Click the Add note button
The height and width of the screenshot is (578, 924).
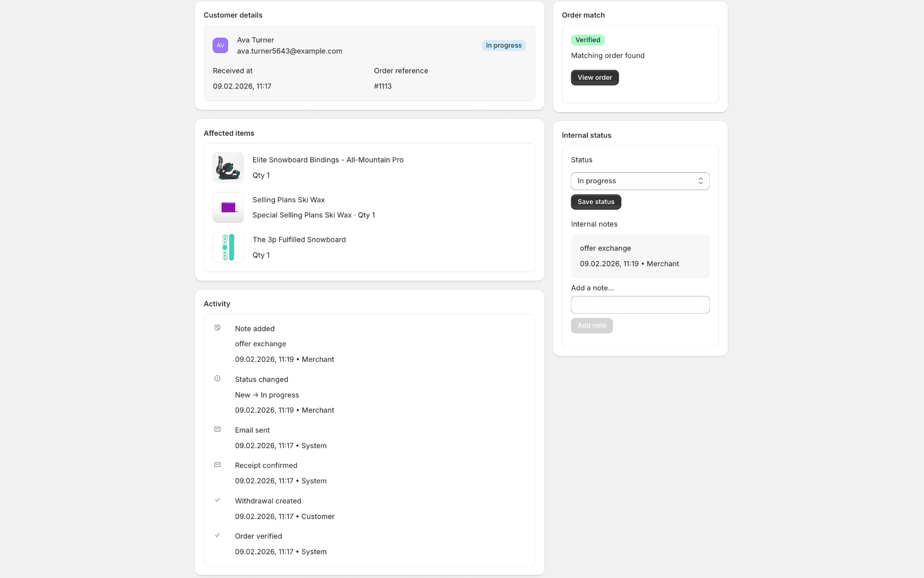591,325
